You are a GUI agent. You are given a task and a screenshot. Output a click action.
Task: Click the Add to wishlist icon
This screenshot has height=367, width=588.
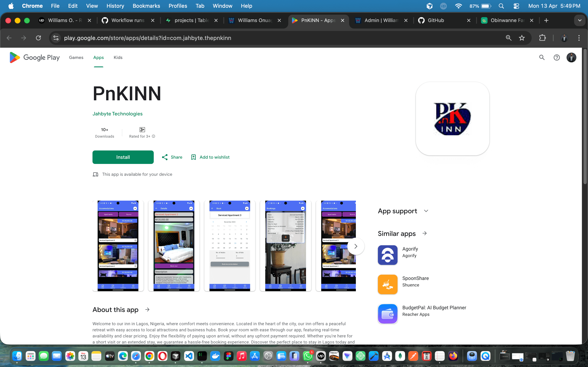pos(193,157)
